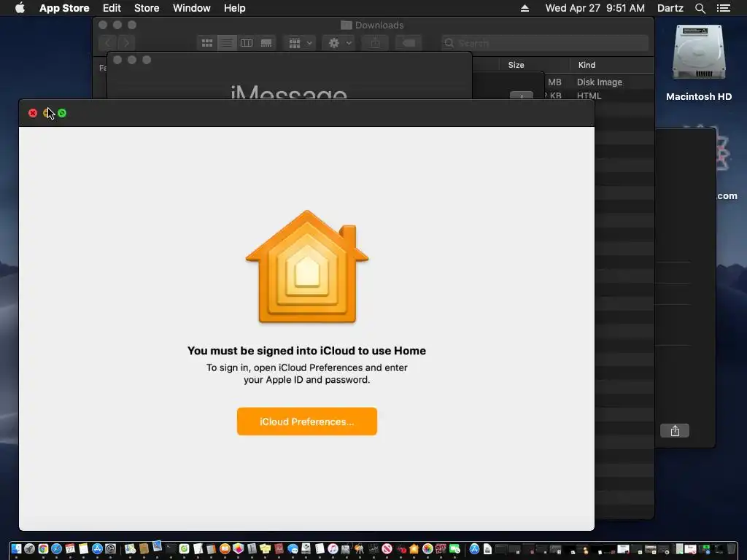Close the Home window with red button
Viewport: 747px width, 560px height.
click(x=33, y=113)
